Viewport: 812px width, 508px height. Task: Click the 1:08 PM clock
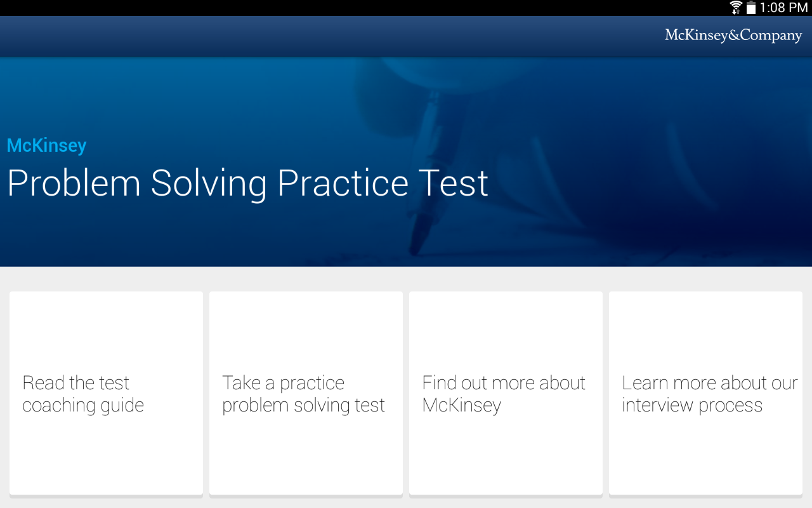pos(783,8)
